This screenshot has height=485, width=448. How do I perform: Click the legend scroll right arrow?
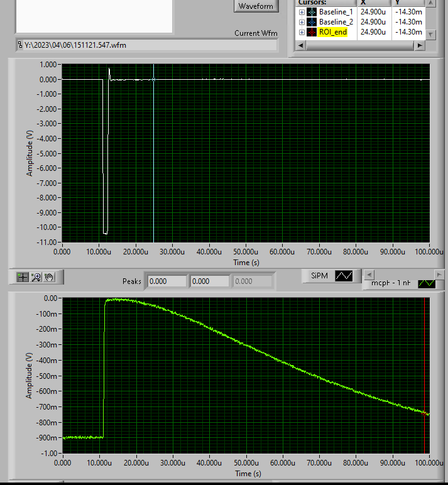(x=439, y=275)
